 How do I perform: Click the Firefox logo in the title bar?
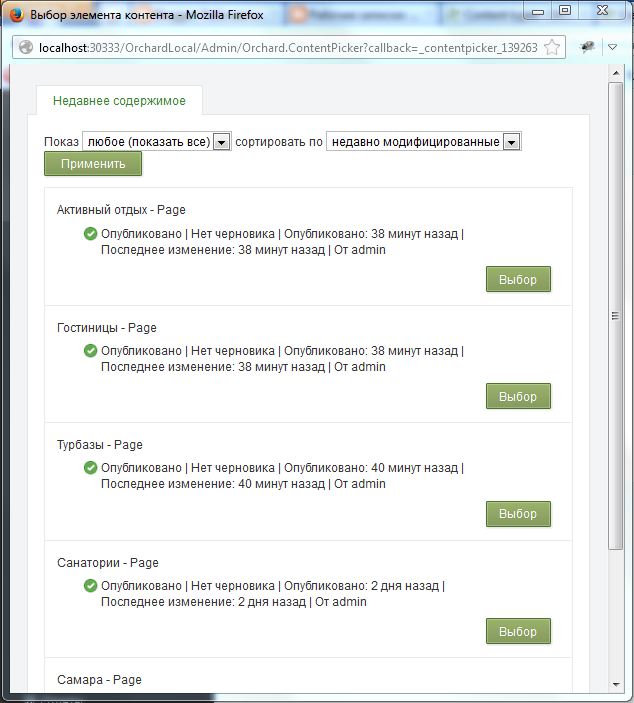[x=17, y=15]
